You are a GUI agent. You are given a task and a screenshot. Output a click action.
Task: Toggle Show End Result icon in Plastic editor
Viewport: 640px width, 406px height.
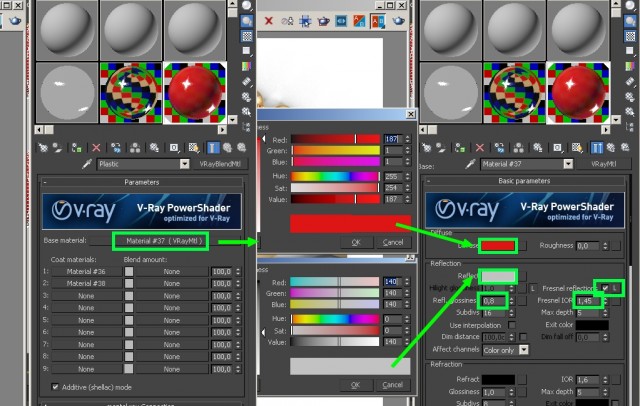click(213, 148)
